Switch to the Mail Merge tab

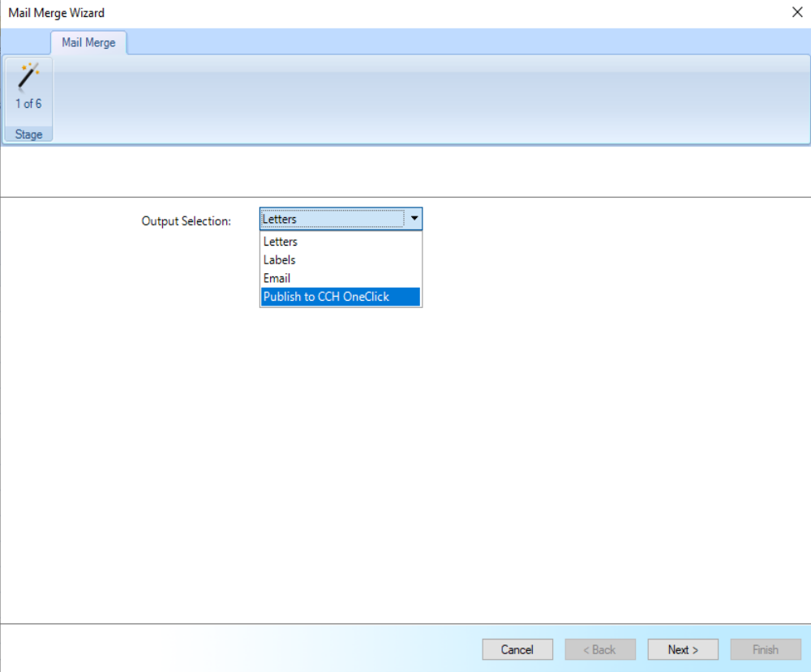(88, 42)
